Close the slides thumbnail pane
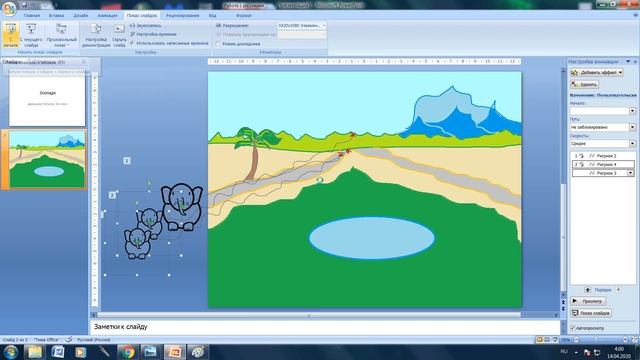 (x=84, y=62)
